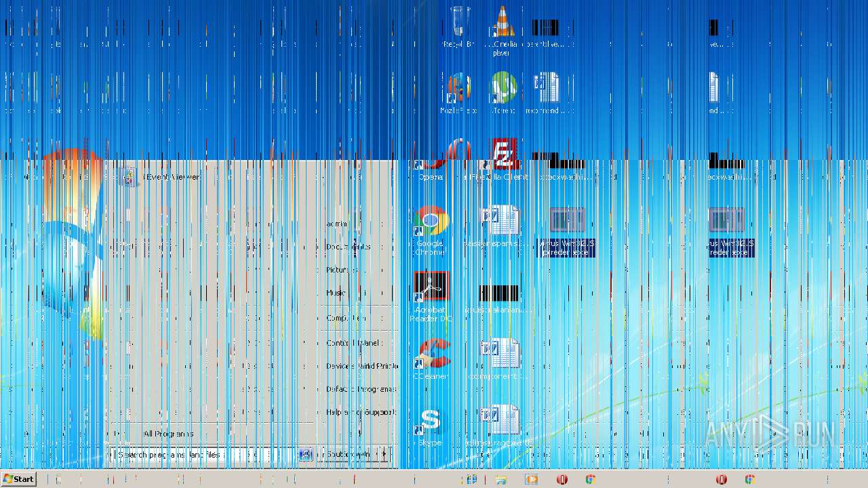
Task: Open the Mozilla Firefox desktop shortcut
Action: tap(460, 94)
